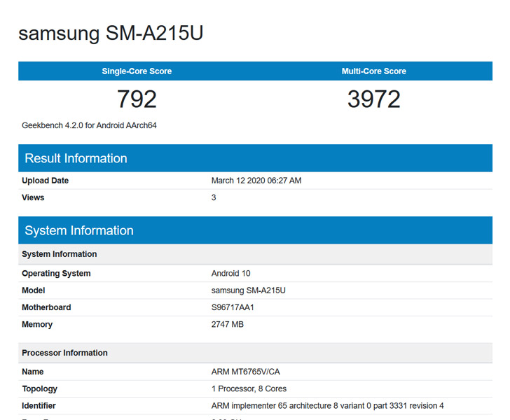The width and height of the screenshot is (510, 420).
Task: Click the multi-core score value 3972
Action: point(373,99)
